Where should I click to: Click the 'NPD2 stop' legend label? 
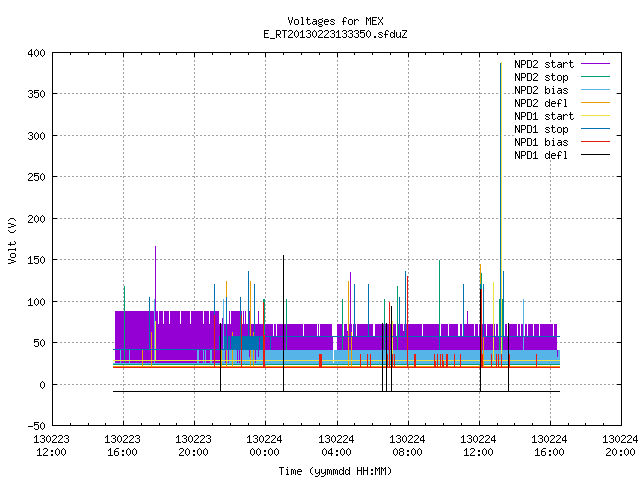point(541,77)
